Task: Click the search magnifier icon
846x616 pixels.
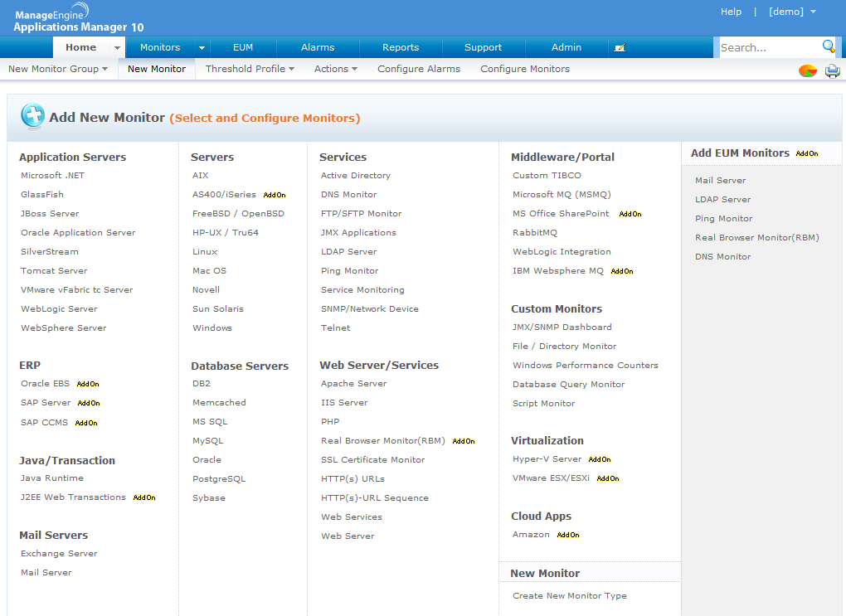Action: click(x=828, y=46)
